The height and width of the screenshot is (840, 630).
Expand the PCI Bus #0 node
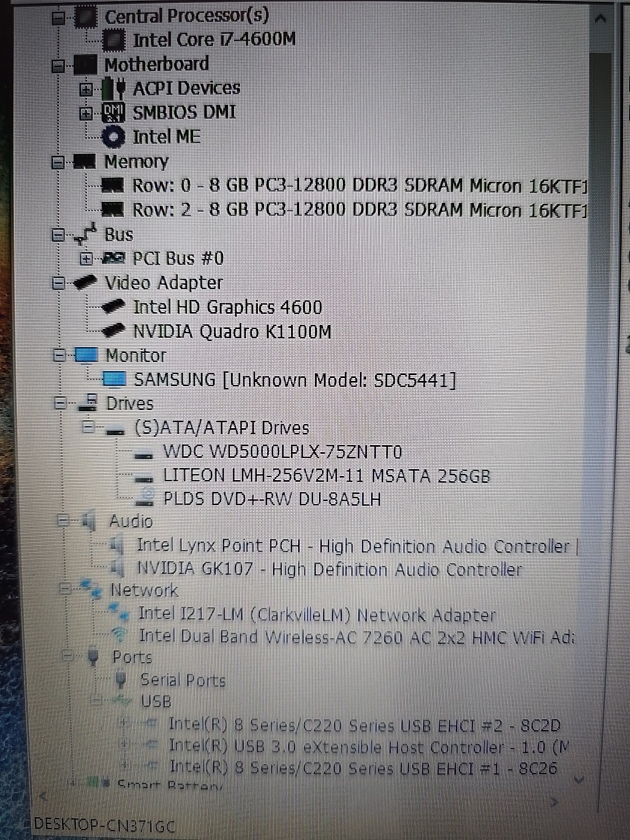pyautogui.click(x=86, y=258)
